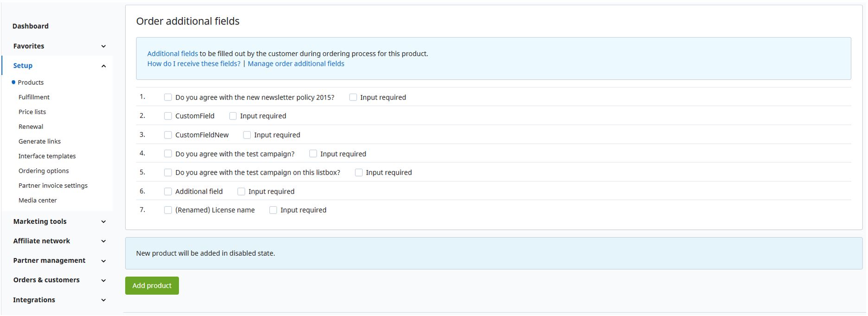Screen dimensions: 868x316
Task: Toggle Input required for CustomFieldNew
Action: [247, 135]
